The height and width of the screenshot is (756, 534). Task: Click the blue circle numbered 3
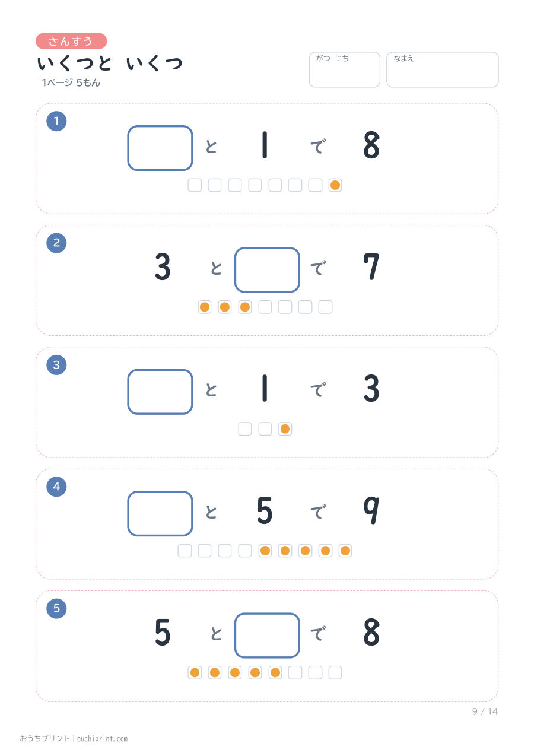56,365
